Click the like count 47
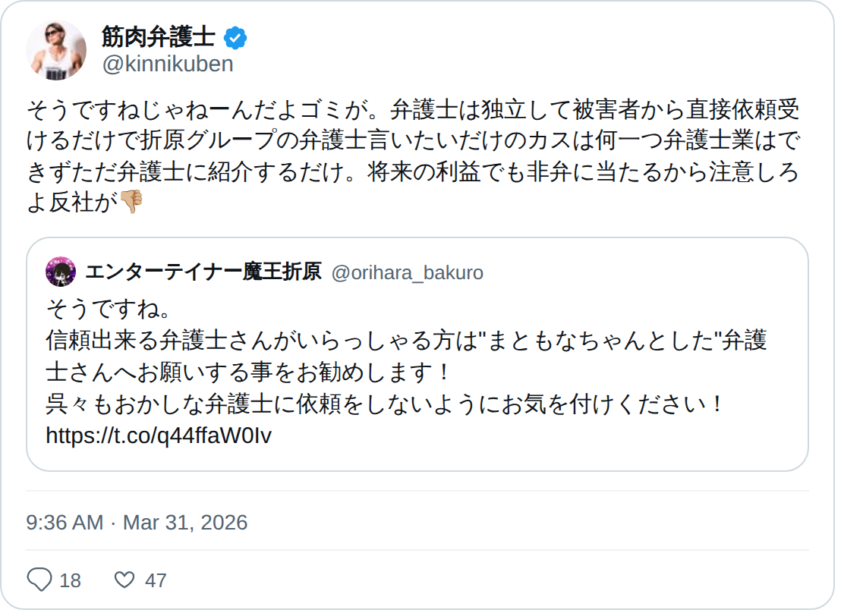 coord(156,581)
